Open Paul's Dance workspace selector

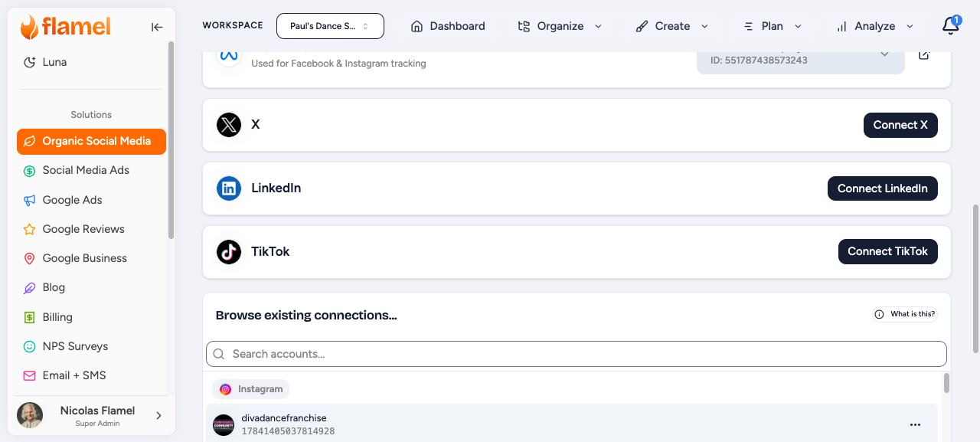click(330, 26)
